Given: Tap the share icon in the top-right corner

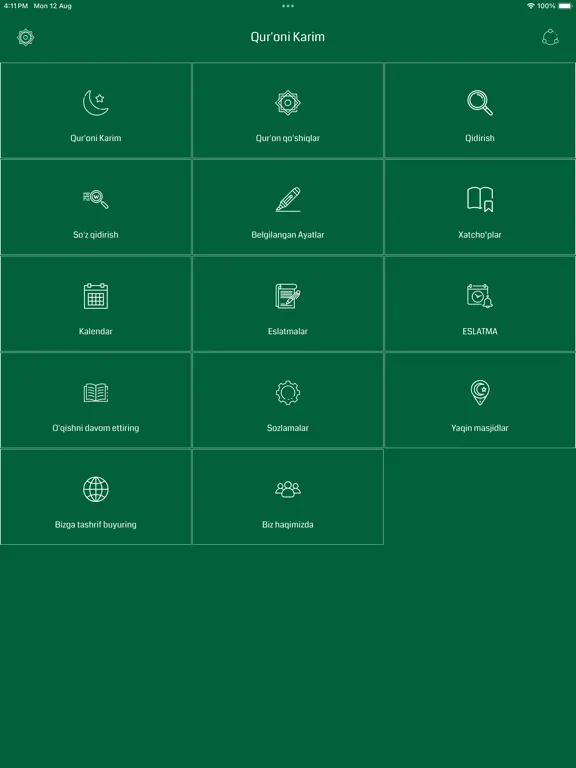Looking at the screenshot, I should 550,37.
